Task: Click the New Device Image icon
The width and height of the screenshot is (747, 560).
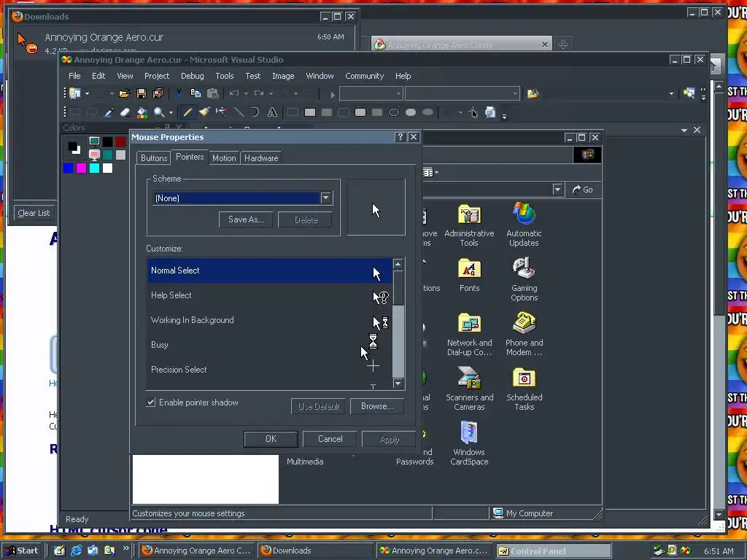Action: point(490,112)
